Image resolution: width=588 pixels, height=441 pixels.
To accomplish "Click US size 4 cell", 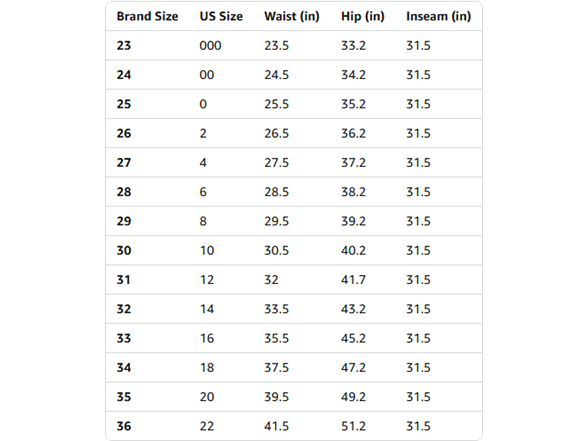I will click(203, 162).
